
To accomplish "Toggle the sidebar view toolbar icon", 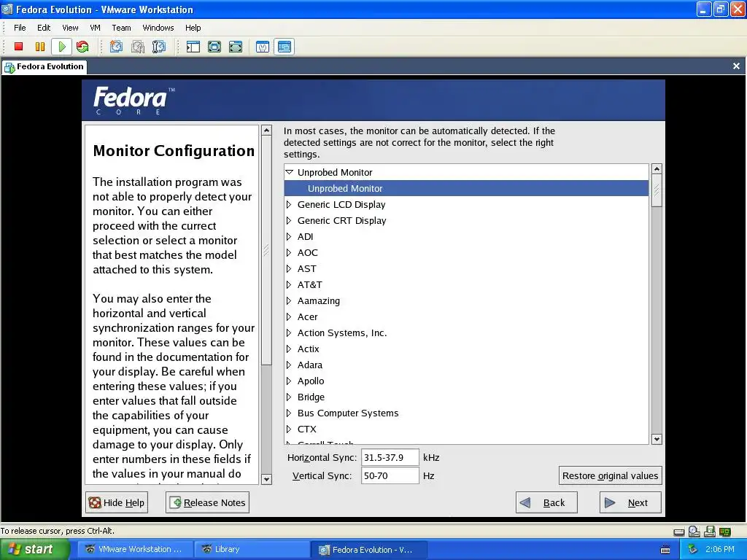I will pos(193,47).
